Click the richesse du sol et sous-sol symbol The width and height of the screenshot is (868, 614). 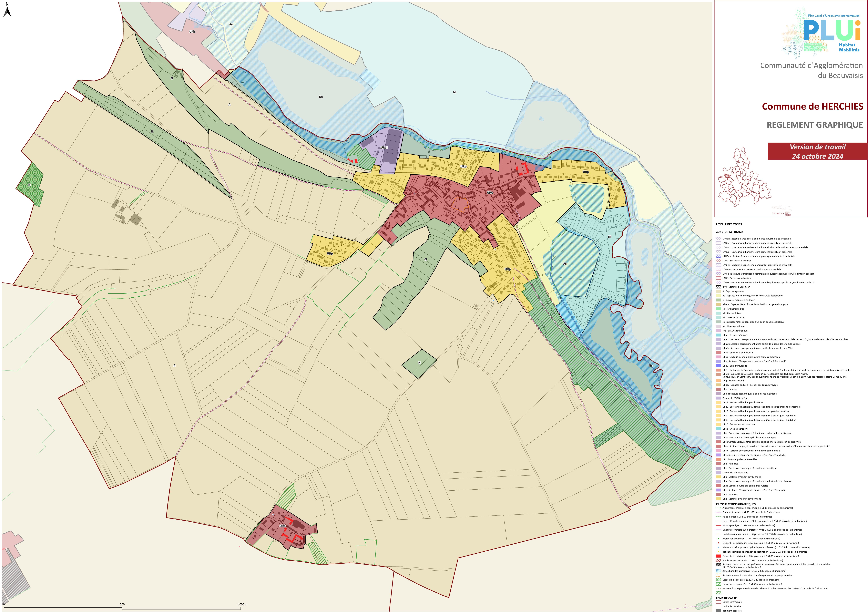click(718, 589)
